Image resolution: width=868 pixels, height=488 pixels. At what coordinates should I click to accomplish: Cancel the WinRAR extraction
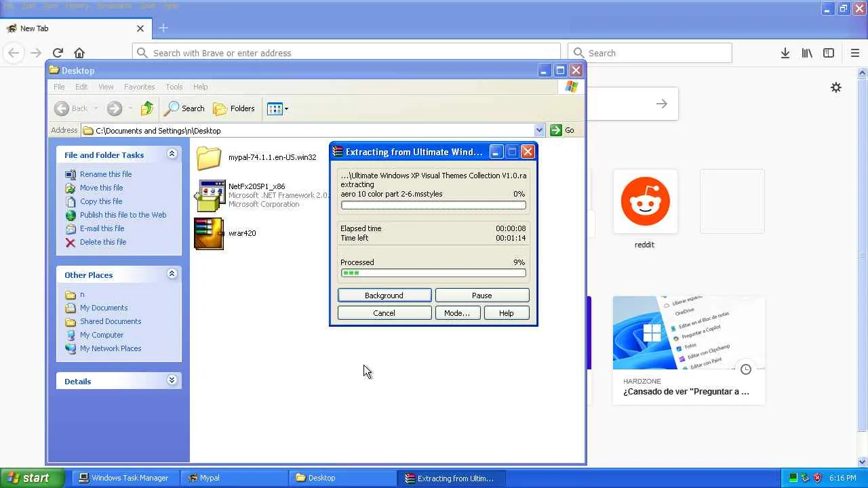[x=384, y=313]
